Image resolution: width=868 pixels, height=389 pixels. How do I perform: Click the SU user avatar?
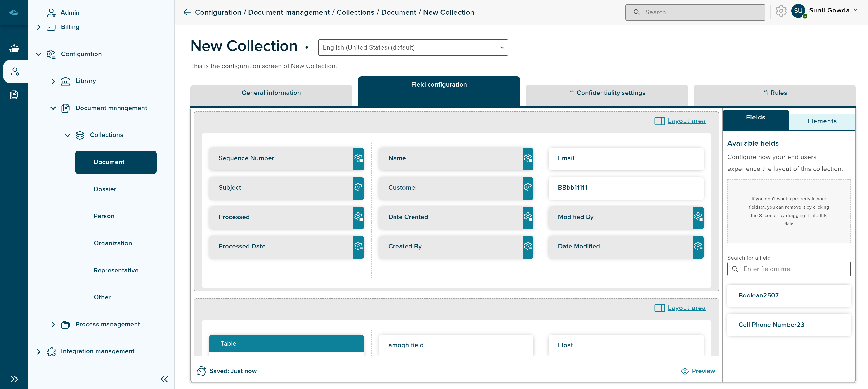798,11
